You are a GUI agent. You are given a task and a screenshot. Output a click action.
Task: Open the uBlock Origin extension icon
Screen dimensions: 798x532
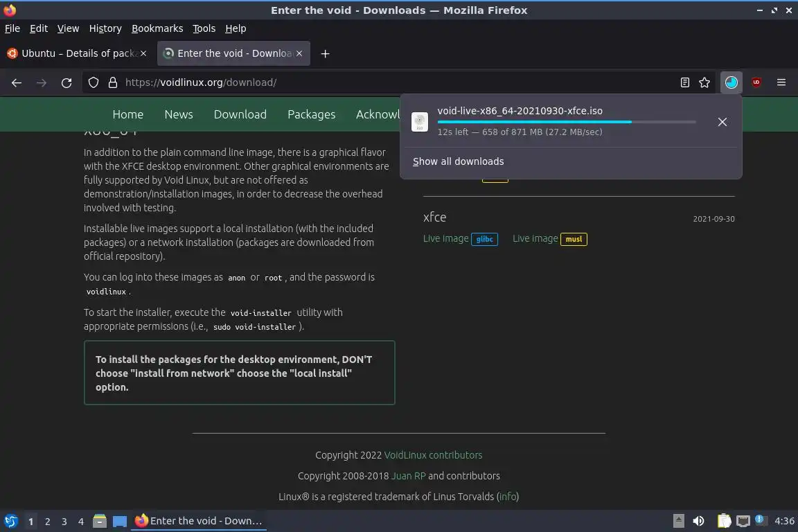756,82
